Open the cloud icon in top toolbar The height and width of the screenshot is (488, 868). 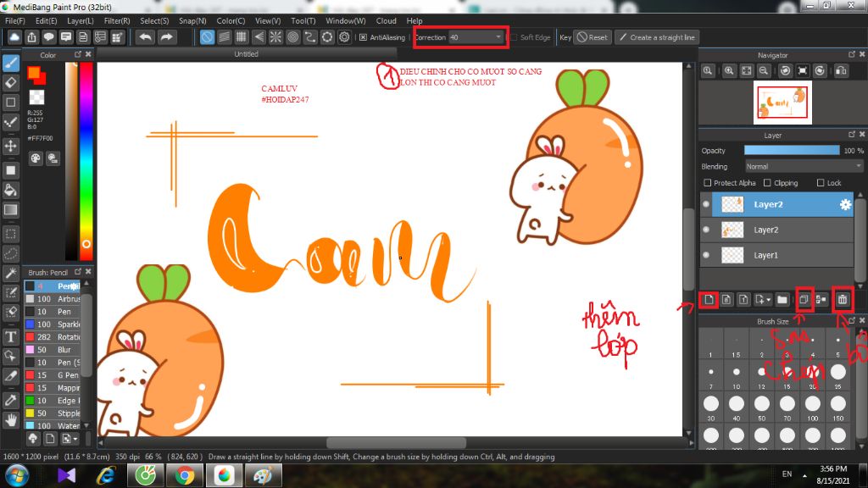[x=14, y=37]
